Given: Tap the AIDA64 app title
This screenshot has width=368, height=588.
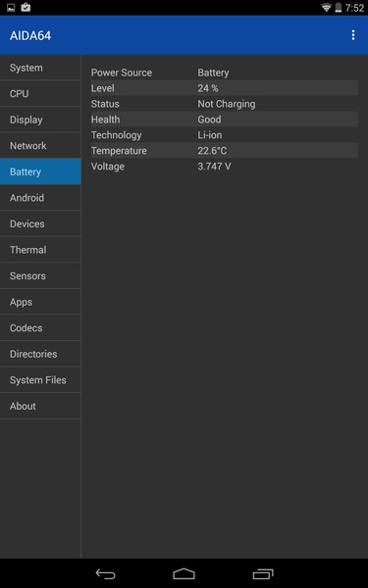Looking at the screenshot, I should (30, 35).
